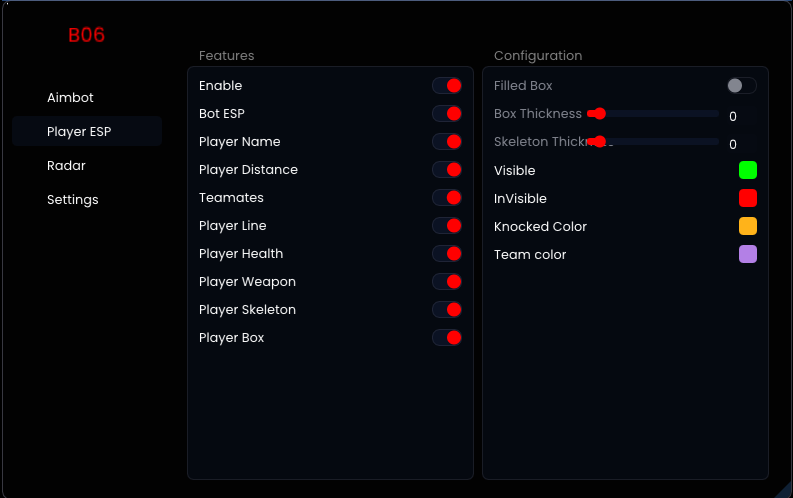Toggle the Enable switch off
Viewport: 793px width, 498px height.
447,86
